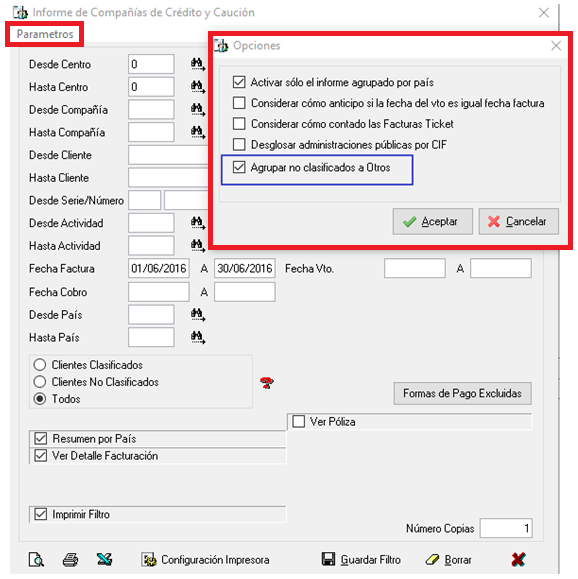Open the Desde País binoculars lookup
578x579 pixels.
pos(198,315)
